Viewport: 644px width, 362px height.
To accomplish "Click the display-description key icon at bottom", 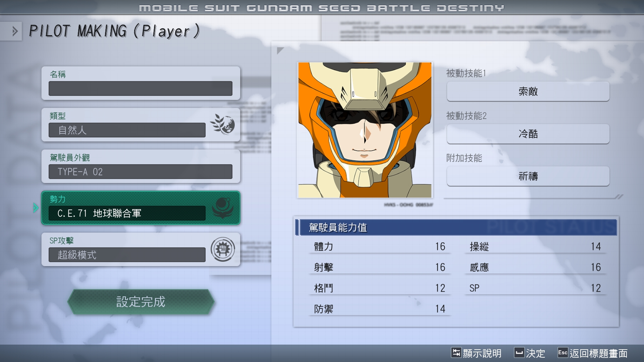I will 456,353.
